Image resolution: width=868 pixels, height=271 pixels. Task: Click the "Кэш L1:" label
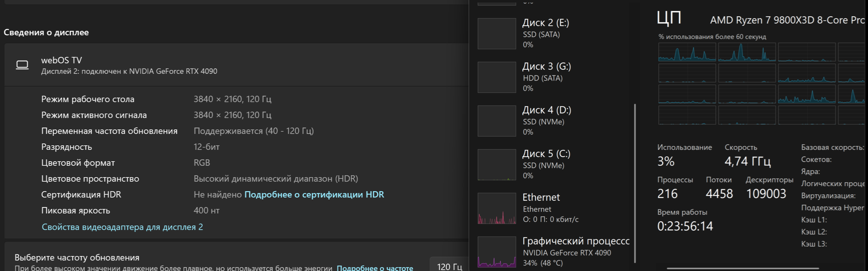coord(814,220)
